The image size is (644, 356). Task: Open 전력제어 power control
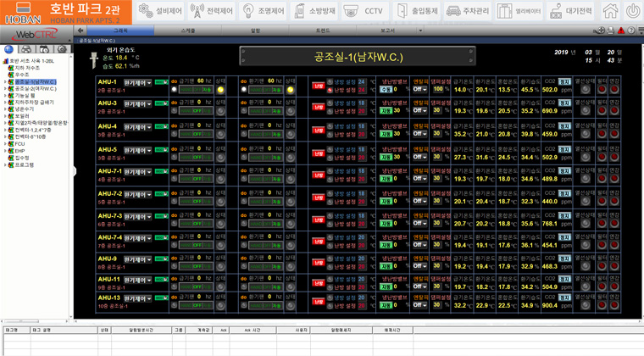point(211,11)
